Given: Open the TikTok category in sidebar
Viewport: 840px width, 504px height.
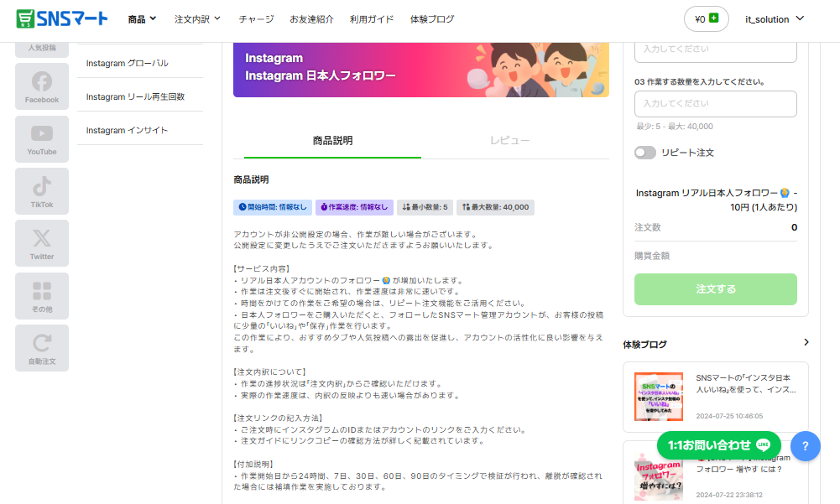Looking at the screenshot, I should 42,191.
